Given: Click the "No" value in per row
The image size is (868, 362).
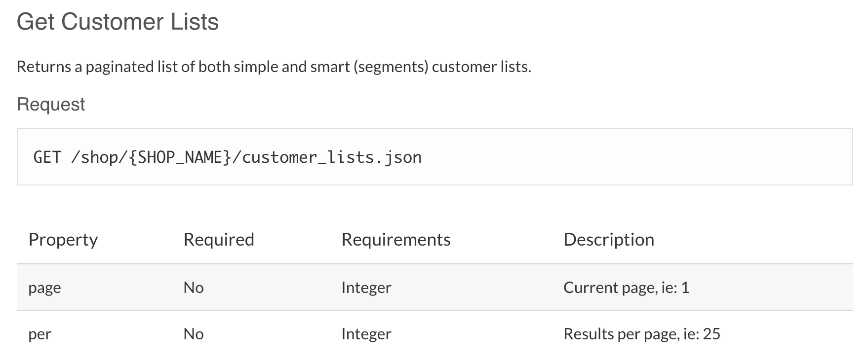Looking at the screenshot, I should (194, 334).
